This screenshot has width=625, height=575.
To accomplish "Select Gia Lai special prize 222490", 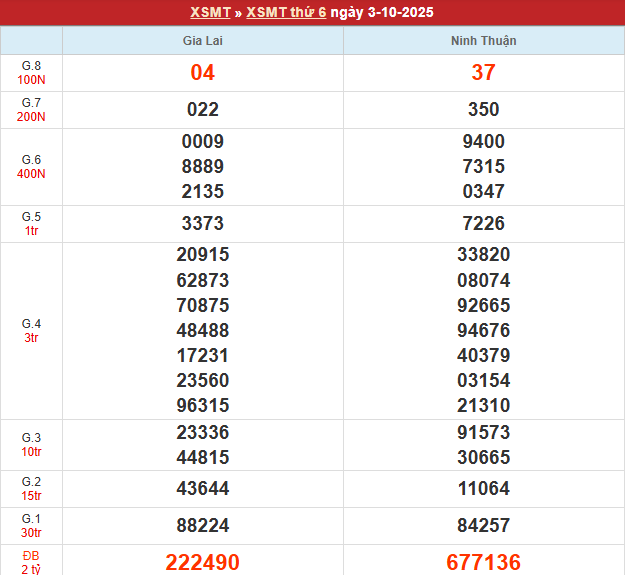I will pos(203,562).
